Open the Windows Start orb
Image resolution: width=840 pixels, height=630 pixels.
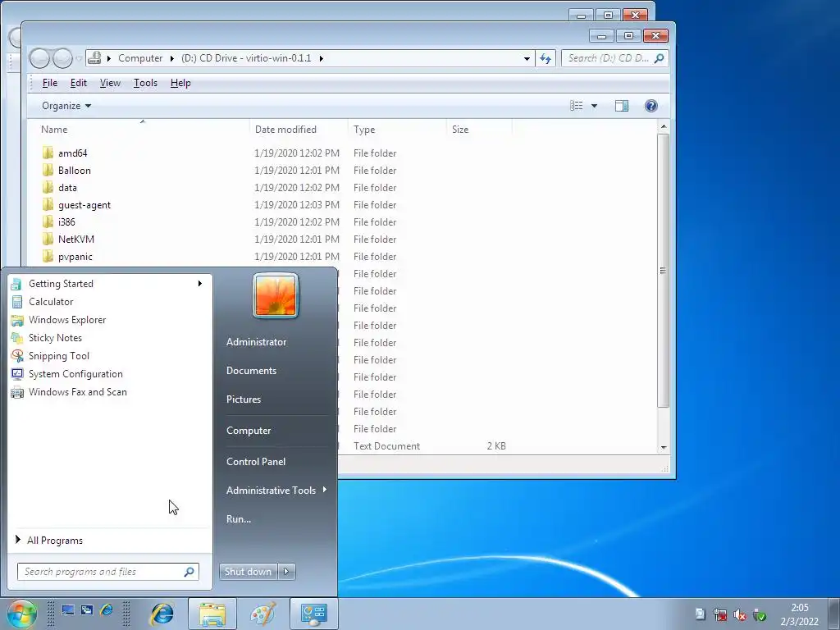pyautogui.click(x=22, y=614)
